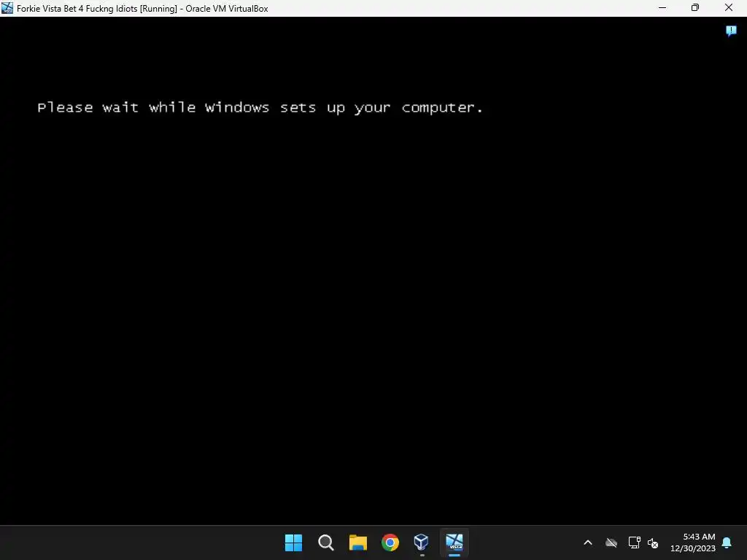Launch File Explorer from the taskbar
The width and height of the screenshot is (747, 560).
[x=357, y=542]
